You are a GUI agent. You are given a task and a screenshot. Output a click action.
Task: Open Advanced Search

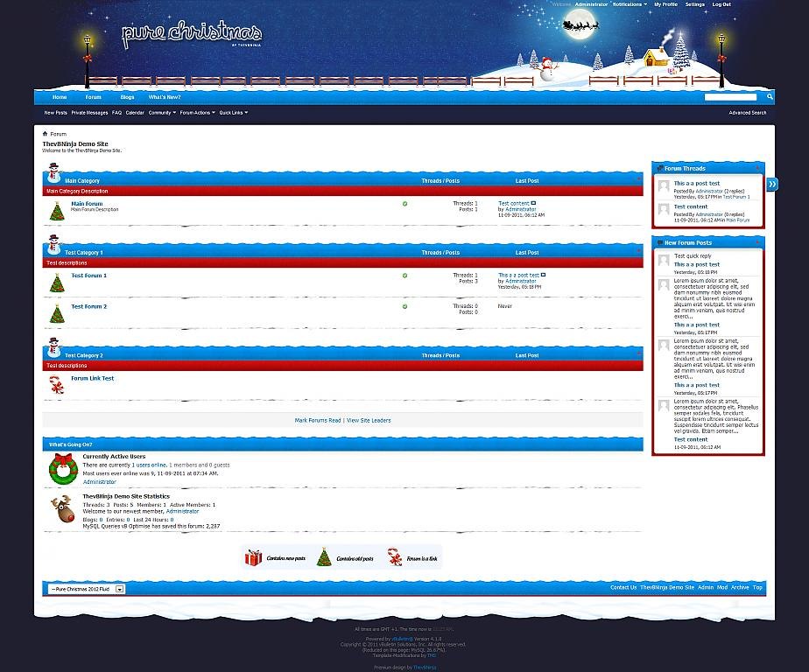coord(747,112)
